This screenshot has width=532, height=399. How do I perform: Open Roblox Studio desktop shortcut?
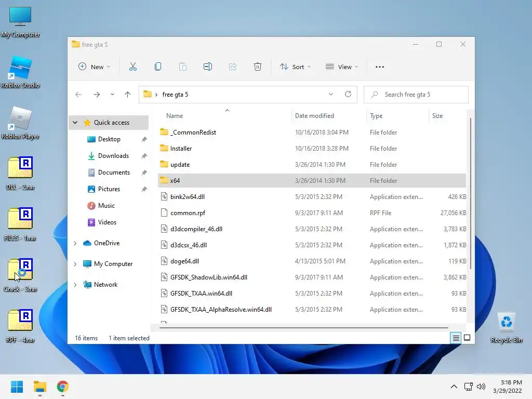(x=20, y=72)
